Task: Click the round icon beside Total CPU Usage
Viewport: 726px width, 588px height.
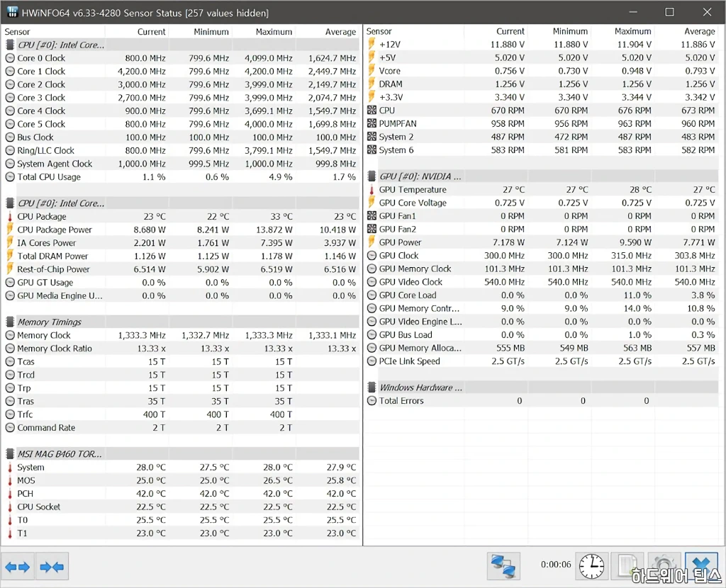Action: 10,177
